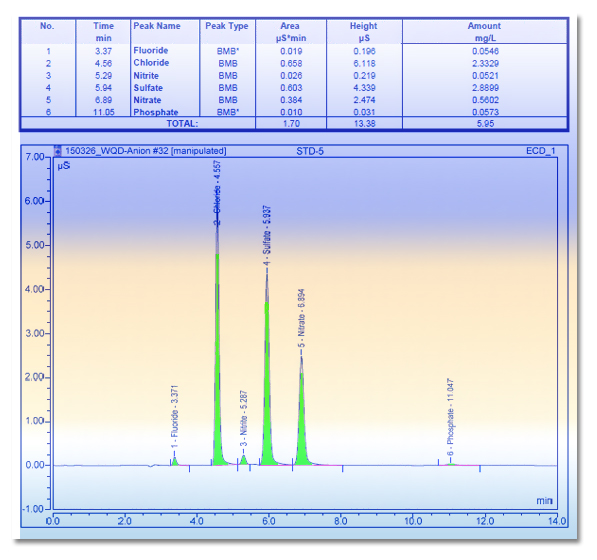Click chromatogram title '150326_WQD-Anion #32 [manipulated]'
This screenshot has height=560, width=597.
[146, 151]
